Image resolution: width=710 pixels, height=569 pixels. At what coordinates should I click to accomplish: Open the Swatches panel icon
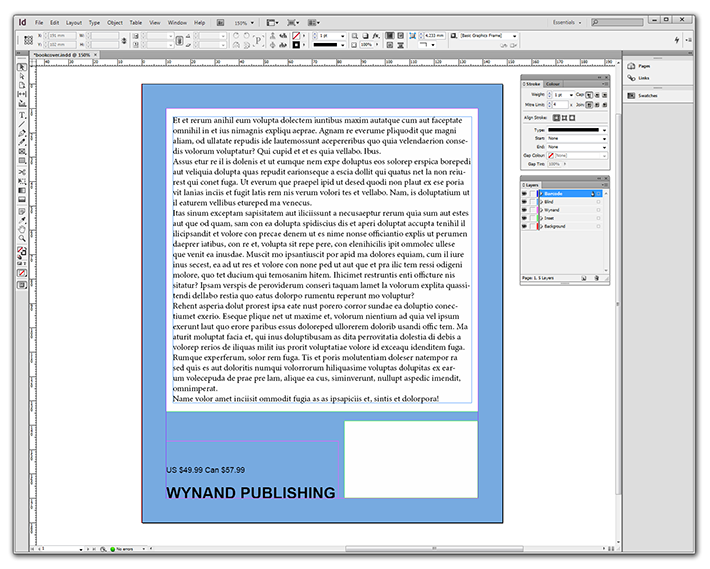[x=632, y=96]
